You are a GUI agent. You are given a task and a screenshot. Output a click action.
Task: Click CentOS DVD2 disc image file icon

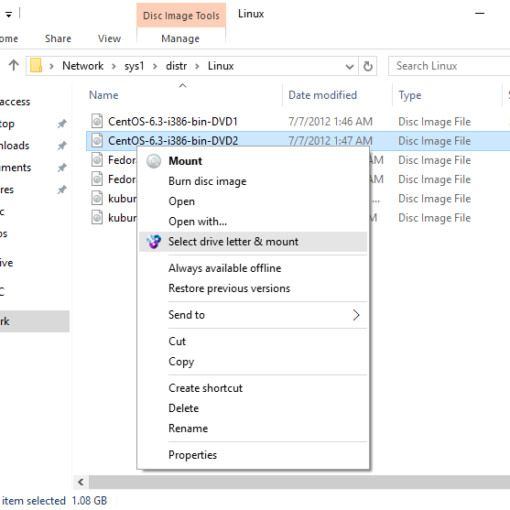click(97, 140)
